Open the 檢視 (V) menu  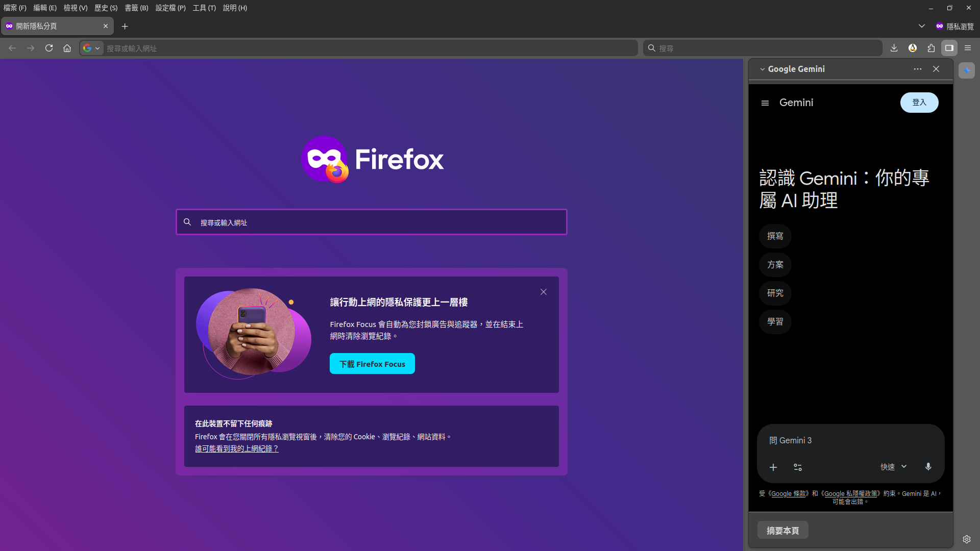pyautogui.click(x=76, y=8)
